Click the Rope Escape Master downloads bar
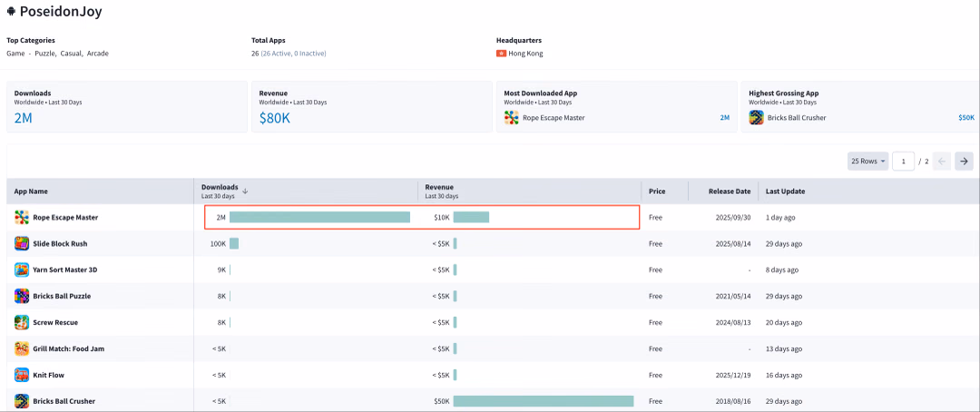Viewport: 980px width, 412px height. point(319,218)
